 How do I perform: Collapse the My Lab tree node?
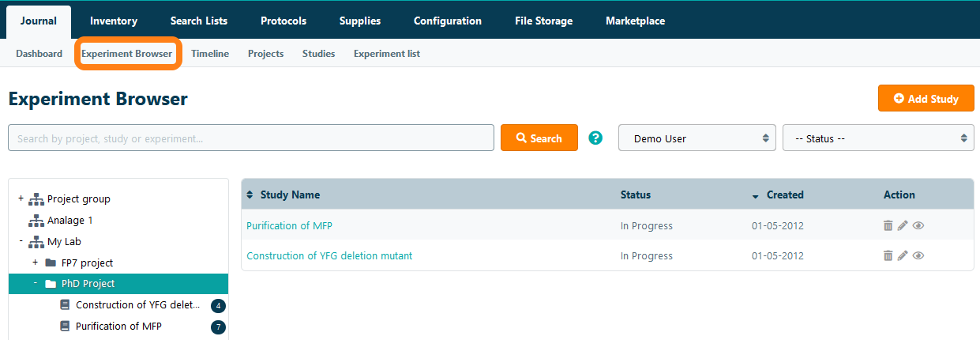[x=21, y=241]
